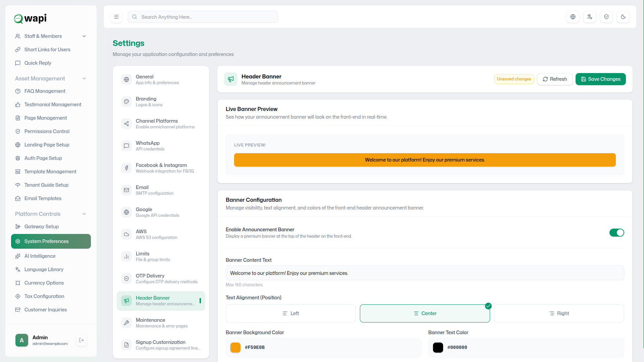Click the hamburger menu icon
The height and width of the screenshot is (362, 644).
tap(116, 17)
